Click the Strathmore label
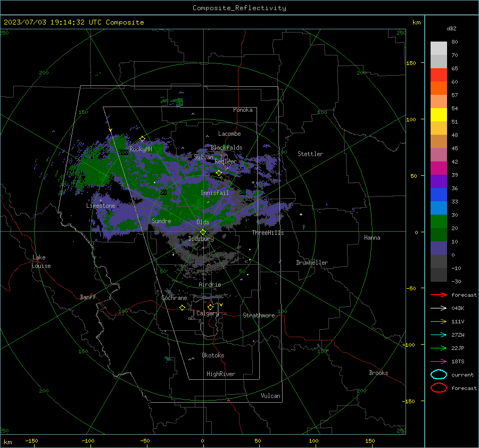 259,315
